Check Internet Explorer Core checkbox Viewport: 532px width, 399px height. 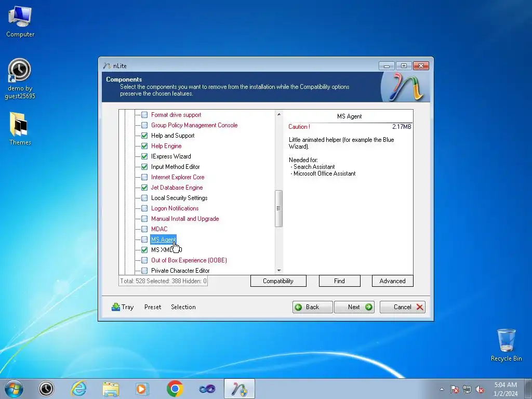coord(144,177)
